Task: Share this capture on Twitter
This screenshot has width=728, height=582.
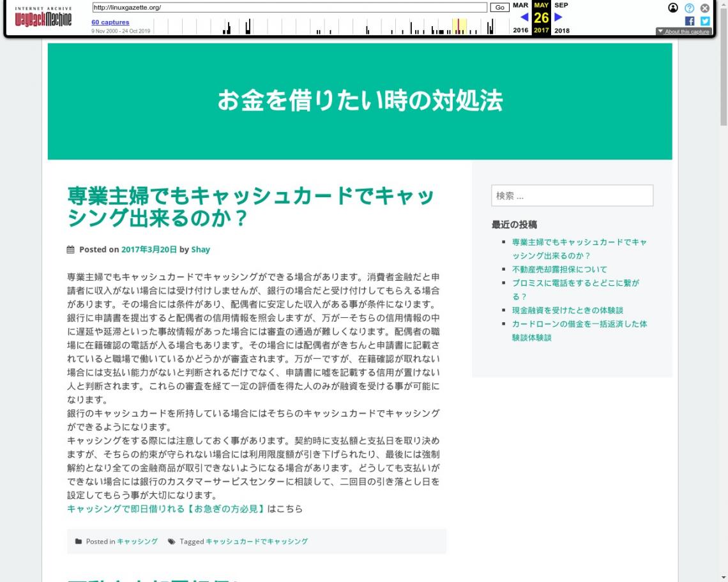Action: pos(705,21)
